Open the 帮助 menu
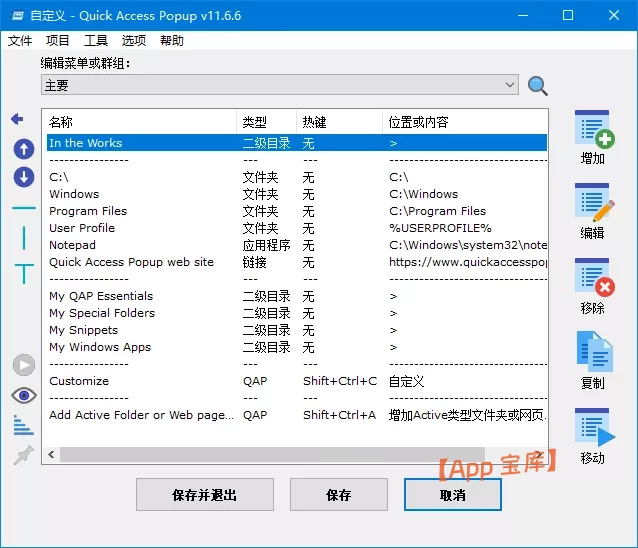The width and height of the screenshot is (638, 548). click(x=172, y=41)
